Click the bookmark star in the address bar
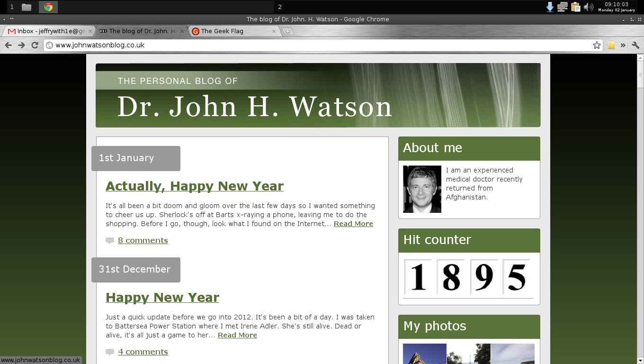Screen dimensions: 644x364 pos(596,45)
